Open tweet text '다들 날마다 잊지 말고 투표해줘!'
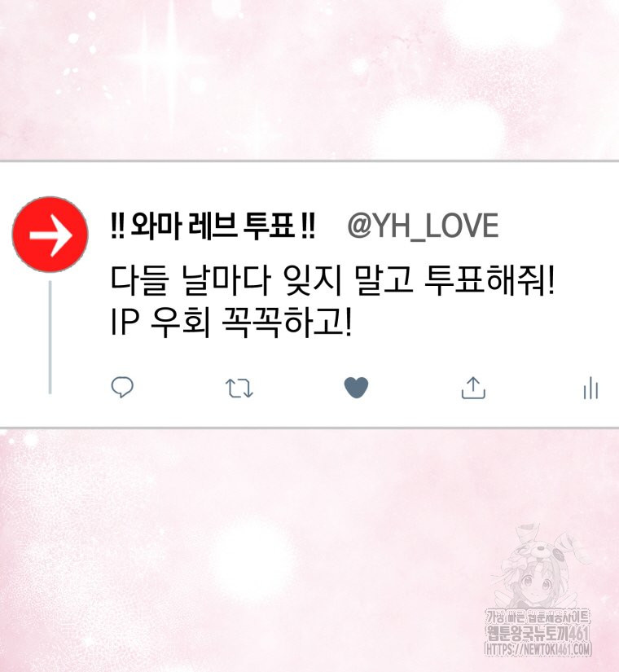This screenshot has height=672, width=619. 332,280
